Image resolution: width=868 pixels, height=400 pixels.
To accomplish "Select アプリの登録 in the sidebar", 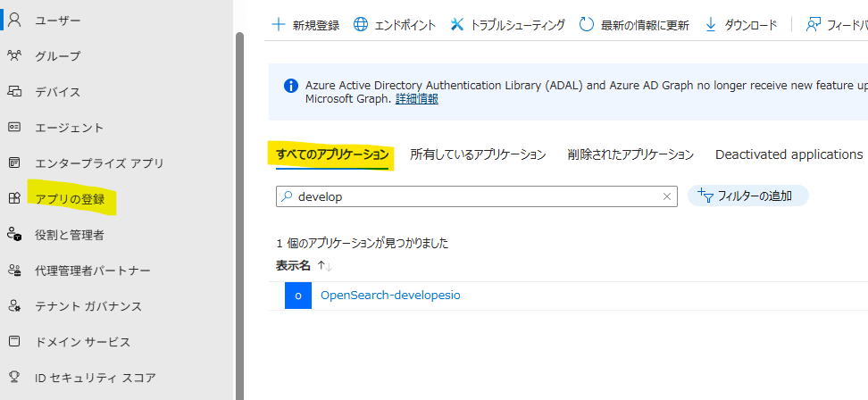I will (x=70, y=199).
